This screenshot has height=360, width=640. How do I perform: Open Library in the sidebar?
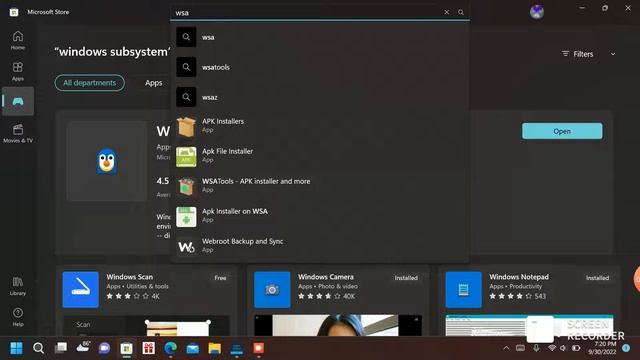point(18,286)
